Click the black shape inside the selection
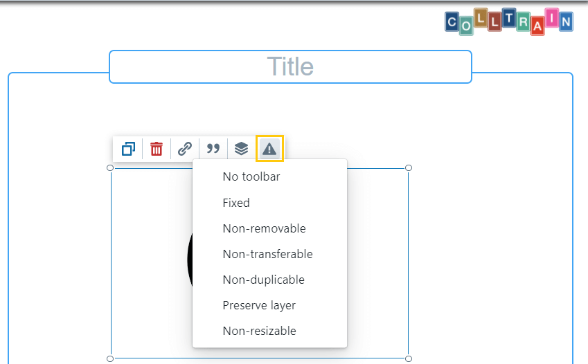The image size is (588, 364). coord(190,260)
